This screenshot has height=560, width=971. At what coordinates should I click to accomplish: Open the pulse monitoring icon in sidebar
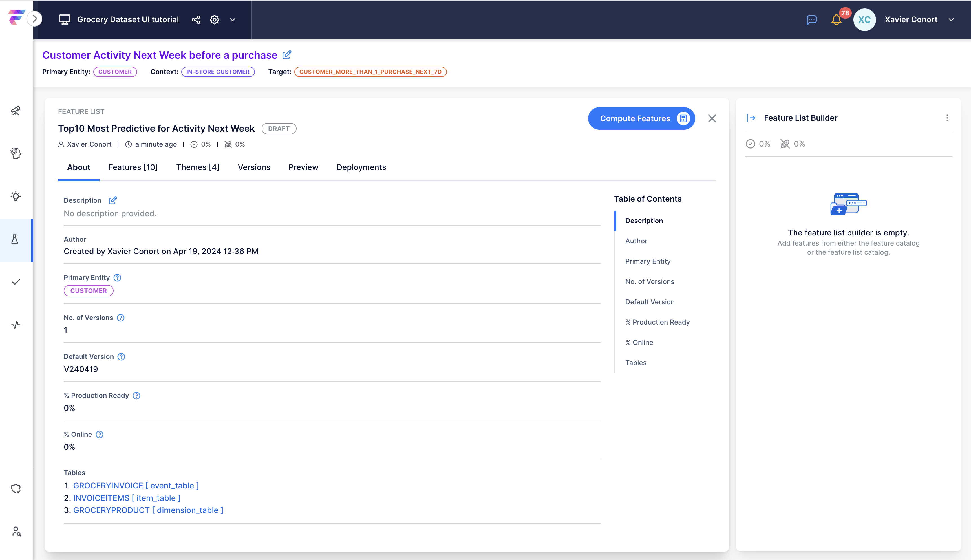16,325
